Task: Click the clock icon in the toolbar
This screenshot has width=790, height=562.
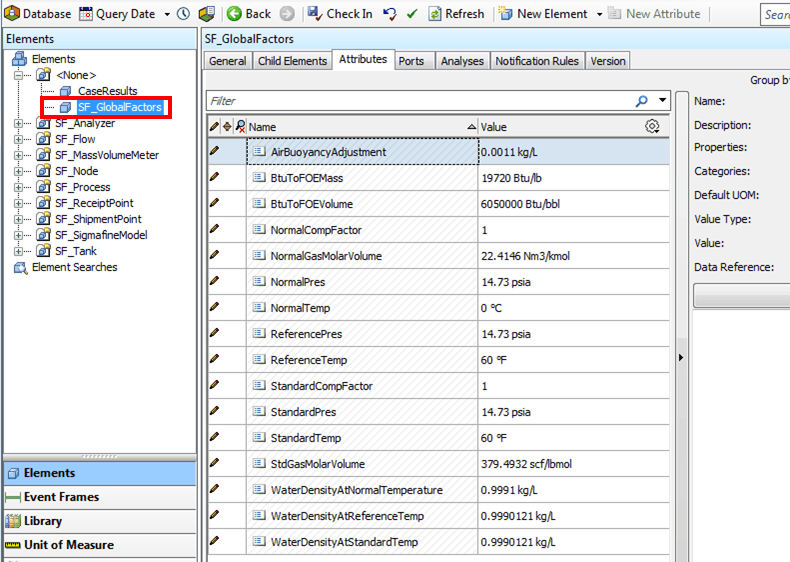Action: click(x=184, y=14)
